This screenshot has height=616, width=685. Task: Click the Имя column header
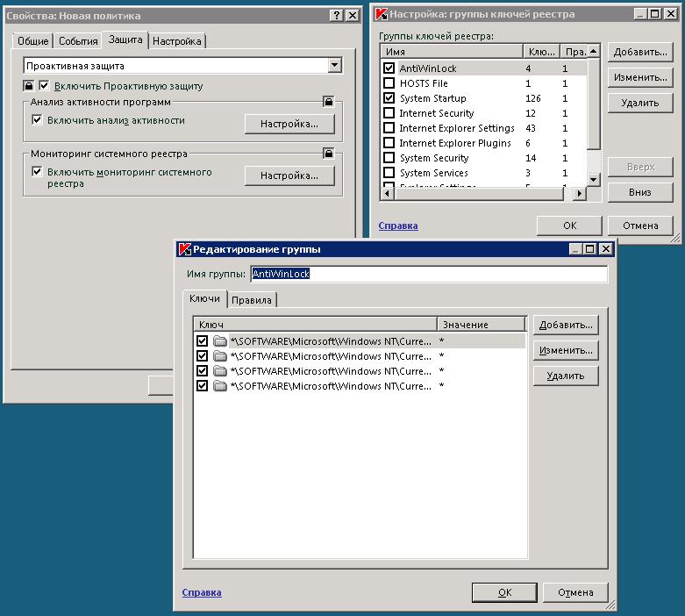(x=452, y=52)
